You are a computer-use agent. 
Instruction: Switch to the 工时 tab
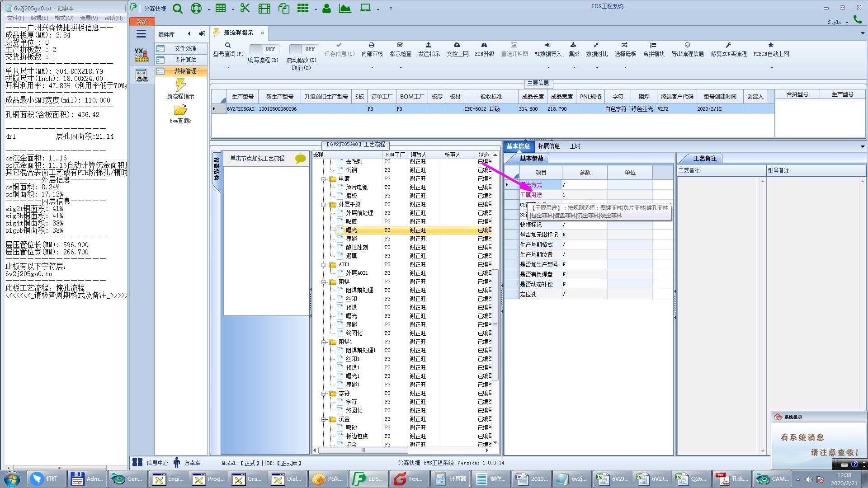tap(575, 146)
